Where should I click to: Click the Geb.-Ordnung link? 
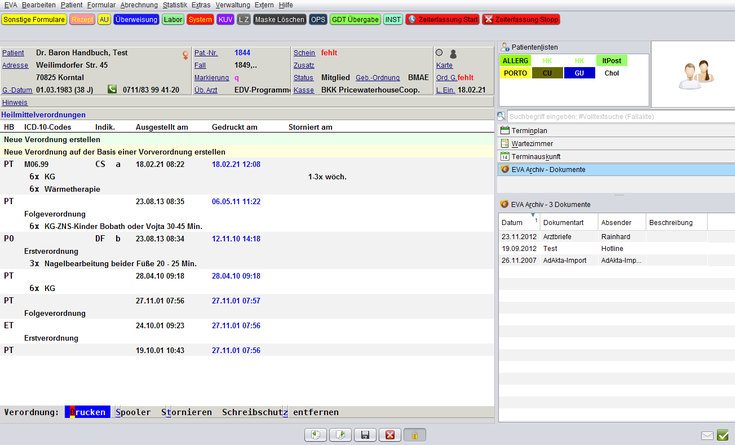377,78
